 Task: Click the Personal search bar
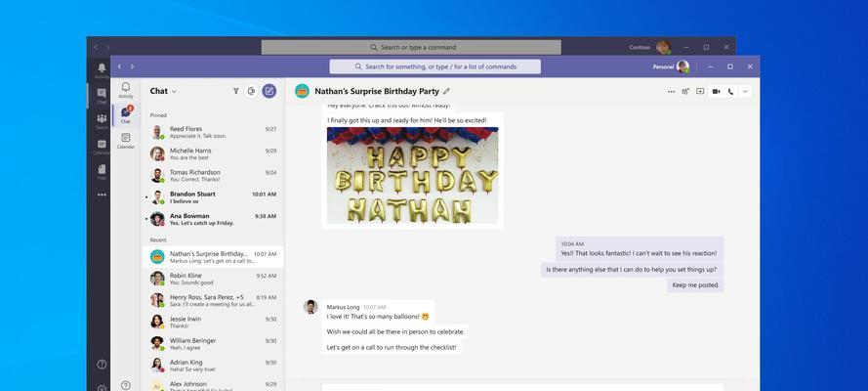tap(435, 66)
